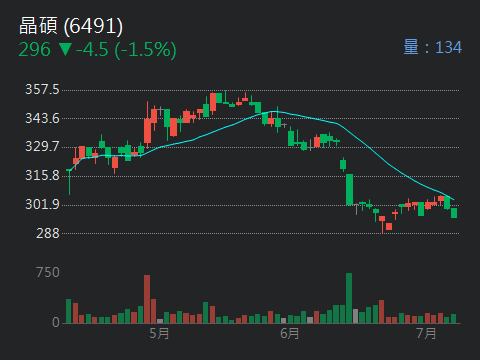Click the first green candlestick with long lower wick
480x360 pixels.
pyautogui.click(x=69, y=182)
